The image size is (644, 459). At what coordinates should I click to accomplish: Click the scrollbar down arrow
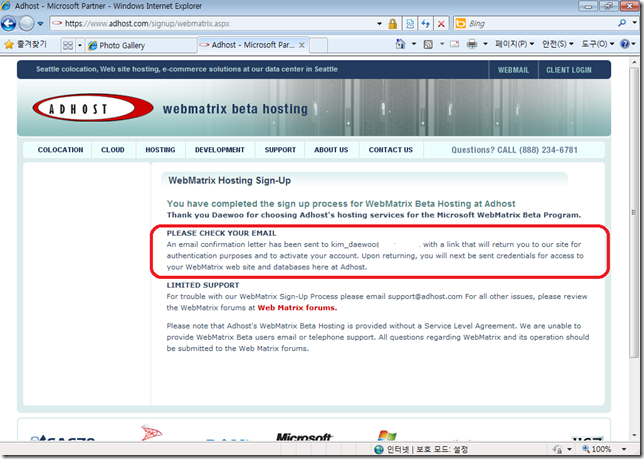pos(634,435)
